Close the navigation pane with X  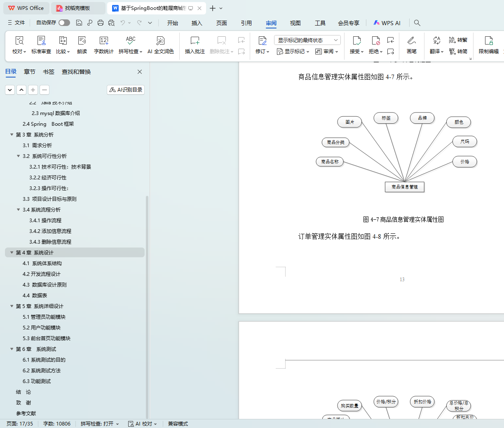click(140, 72)
